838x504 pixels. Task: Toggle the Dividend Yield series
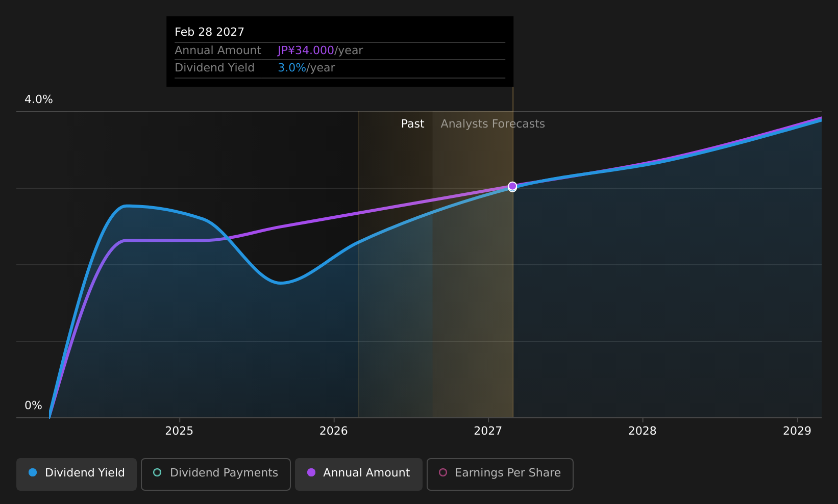click(x=77, y=474)
